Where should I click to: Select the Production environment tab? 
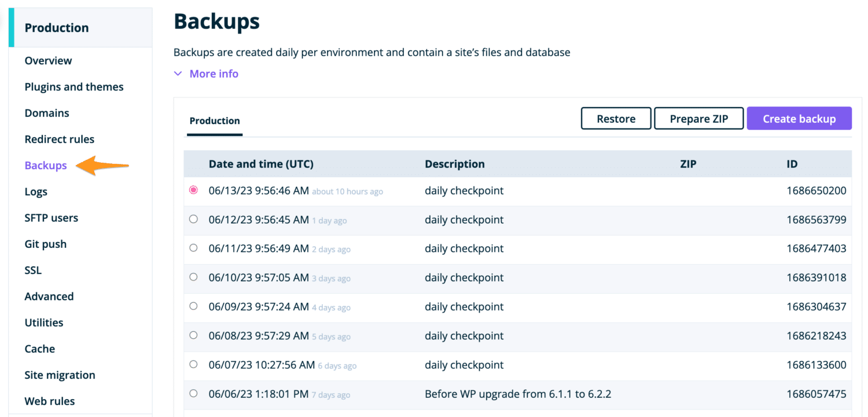pos(214,120)
